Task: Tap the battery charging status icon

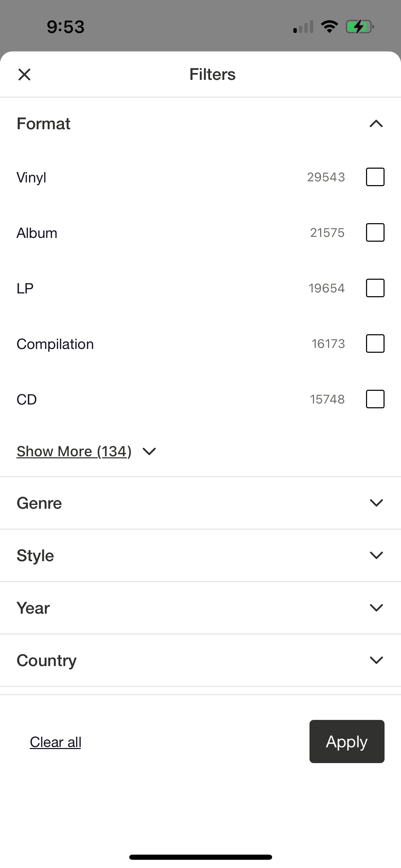Action: [359, 27]
